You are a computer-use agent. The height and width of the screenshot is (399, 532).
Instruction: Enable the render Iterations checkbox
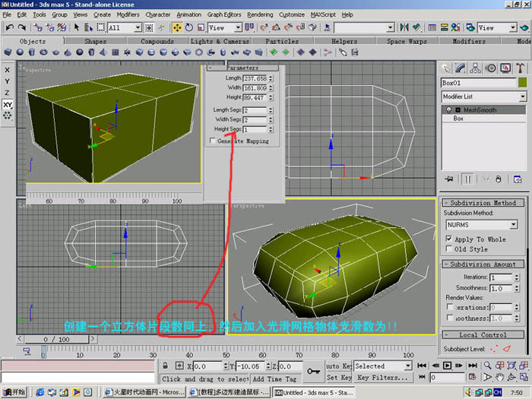450,307
